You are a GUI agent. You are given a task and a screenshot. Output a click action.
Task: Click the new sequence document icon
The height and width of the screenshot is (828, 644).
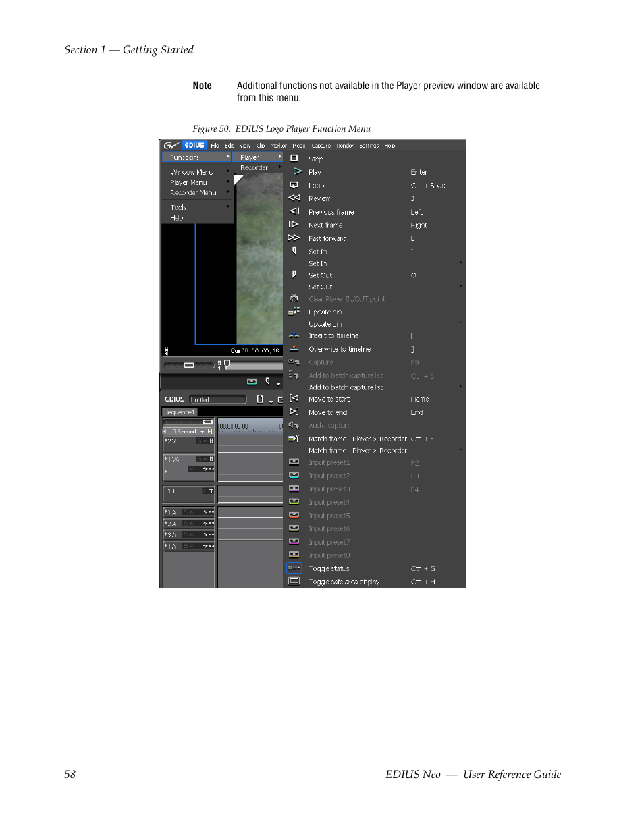coord(260,399)
